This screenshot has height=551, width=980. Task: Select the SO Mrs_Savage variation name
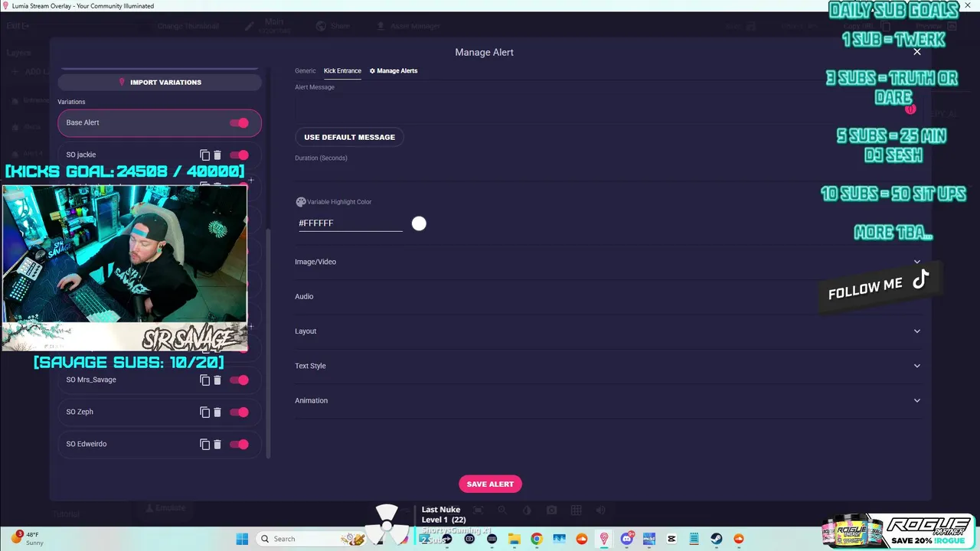91,380
